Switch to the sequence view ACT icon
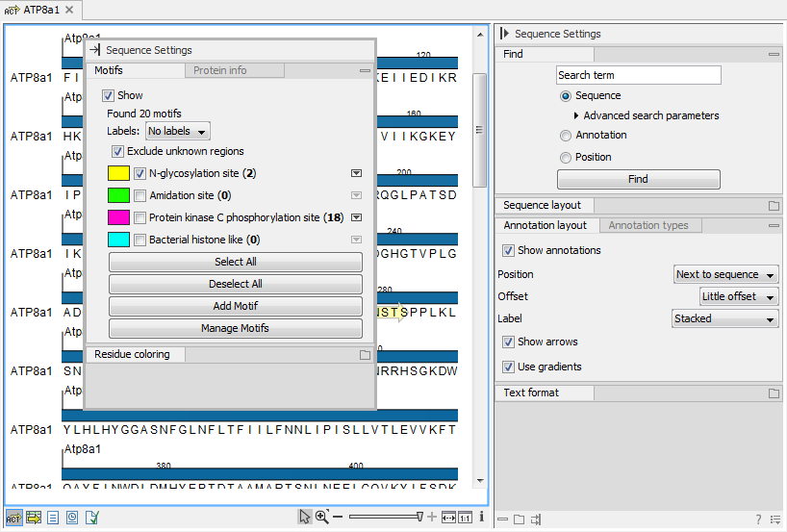 13,518
